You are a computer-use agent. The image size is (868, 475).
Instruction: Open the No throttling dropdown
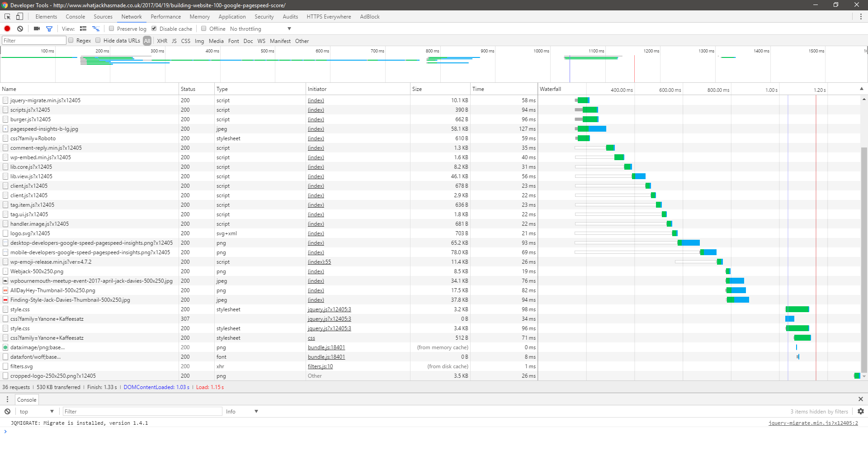pos(260,28)
